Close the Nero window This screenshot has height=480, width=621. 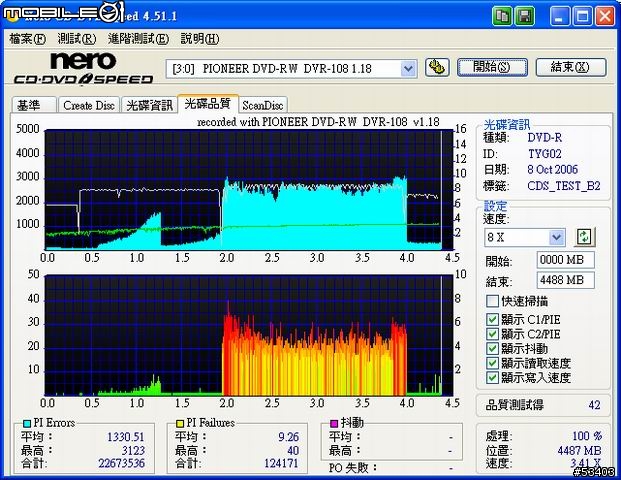coord(604,16)
